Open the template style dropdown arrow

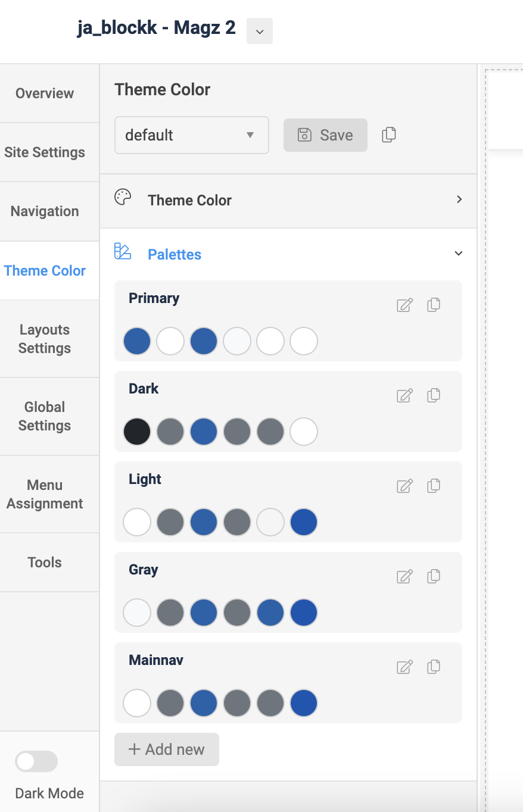pyautogui.click(x=260, y=32)
